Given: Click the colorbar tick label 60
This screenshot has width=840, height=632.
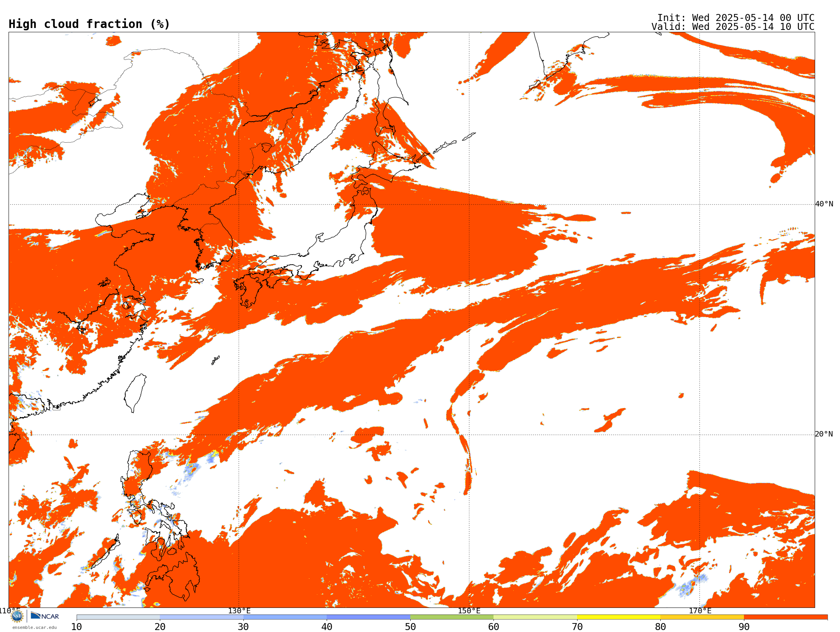Looking at the screenshot, I should tap(493, 627).
